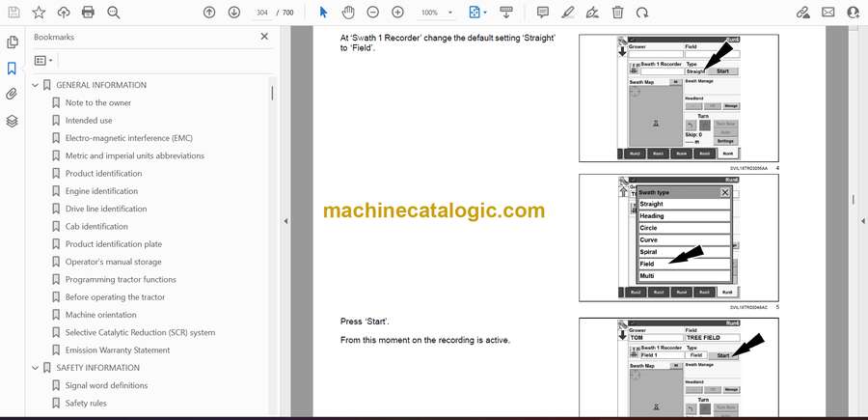Collapse the SAFETY INFORMATION bookmark section
The height and width of the screenshot is (420, 868).
36,368
